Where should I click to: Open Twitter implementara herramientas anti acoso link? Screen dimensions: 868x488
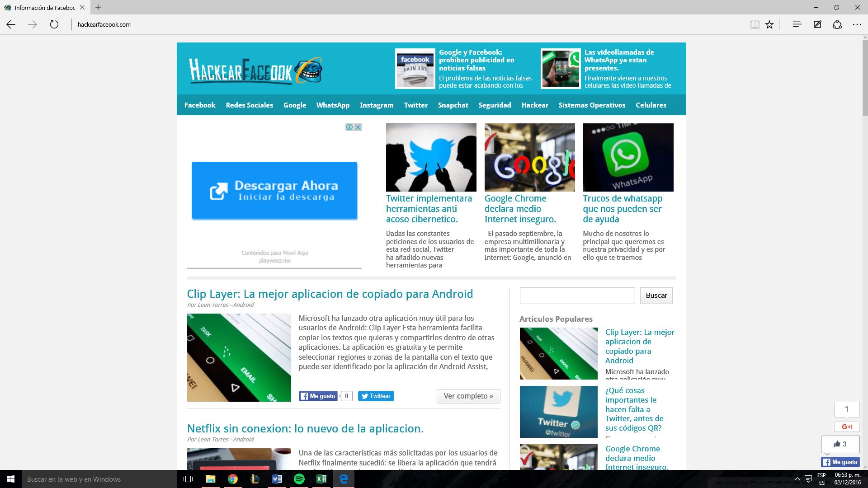coord(429,209)
